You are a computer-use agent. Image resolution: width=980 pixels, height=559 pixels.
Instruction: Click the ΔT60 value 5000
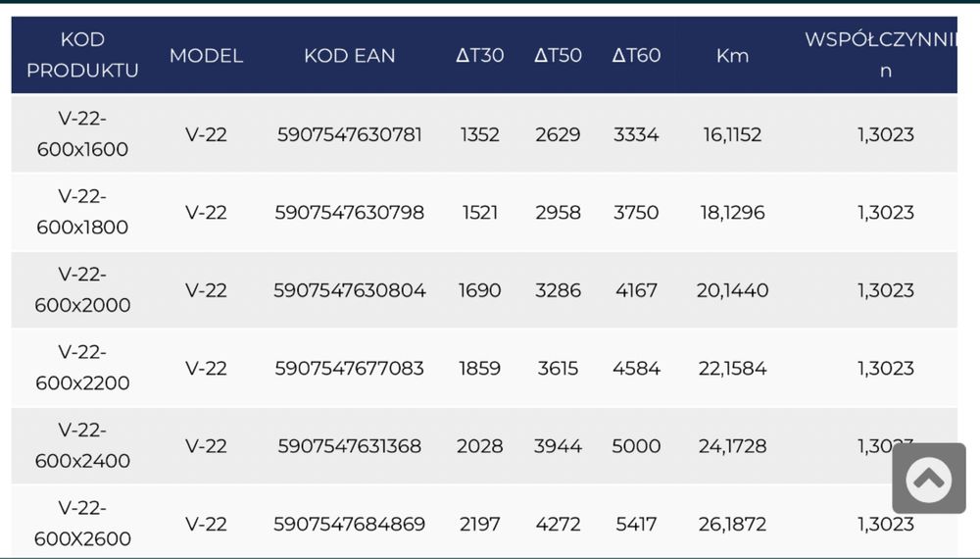(x=636, y=446)
